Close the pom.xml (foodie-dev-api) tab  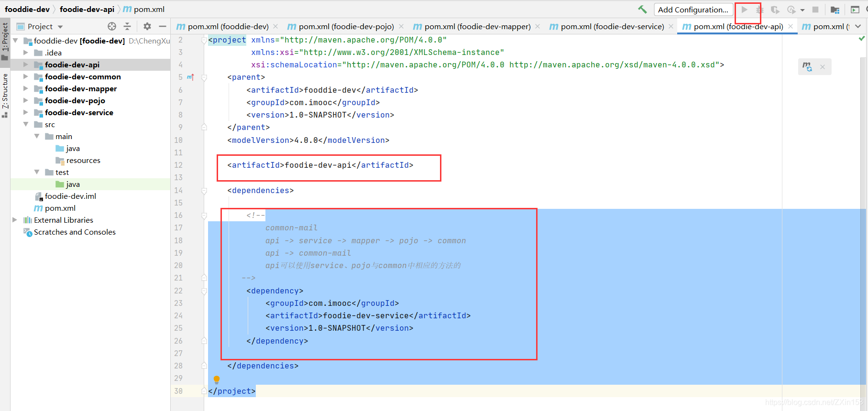tap(791, 26)
